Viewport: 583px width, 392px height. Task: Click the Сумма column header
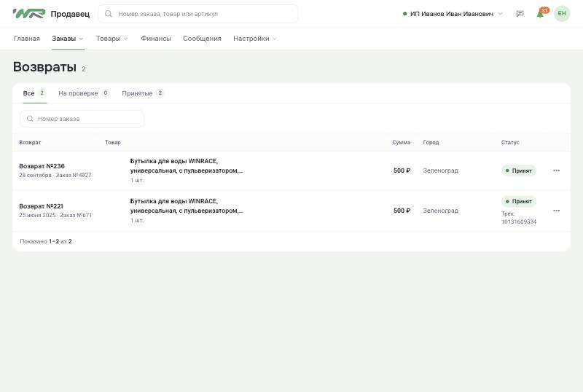402,142
